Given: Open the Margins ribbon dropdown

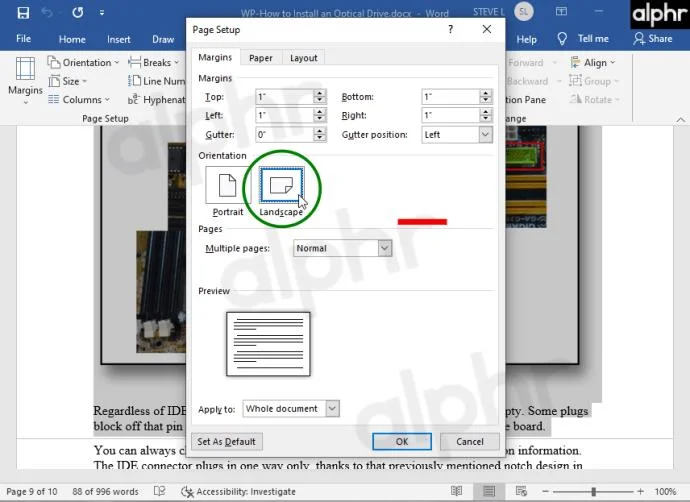Looking at the screenshot, I should coord(25,81).
